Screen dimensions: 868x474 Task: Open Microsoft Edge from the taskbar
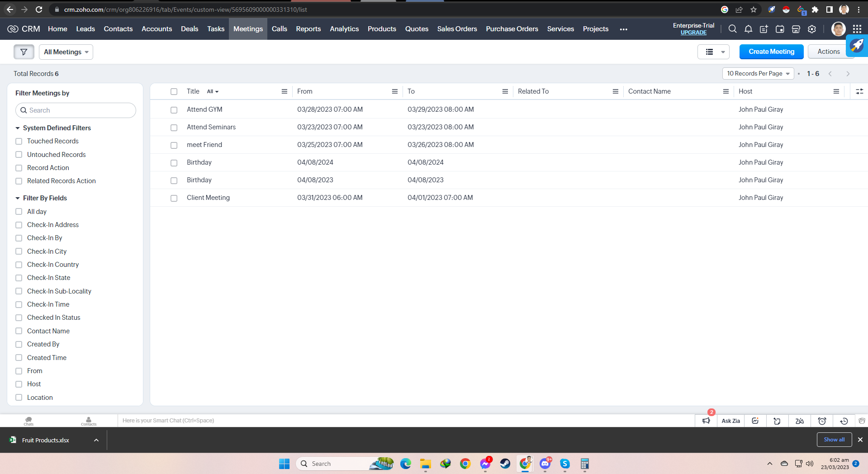[406, 464]
